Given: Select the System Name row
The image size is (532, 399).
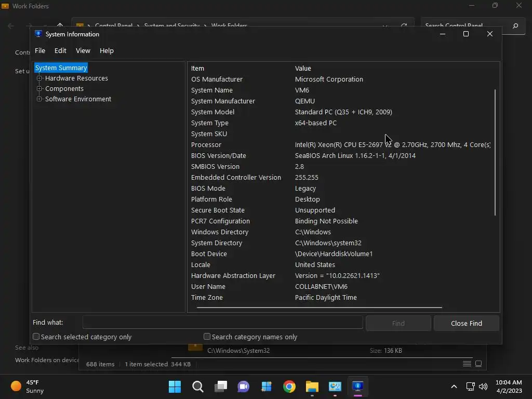Looking at the screenshot, I should [x=340, y=90].
